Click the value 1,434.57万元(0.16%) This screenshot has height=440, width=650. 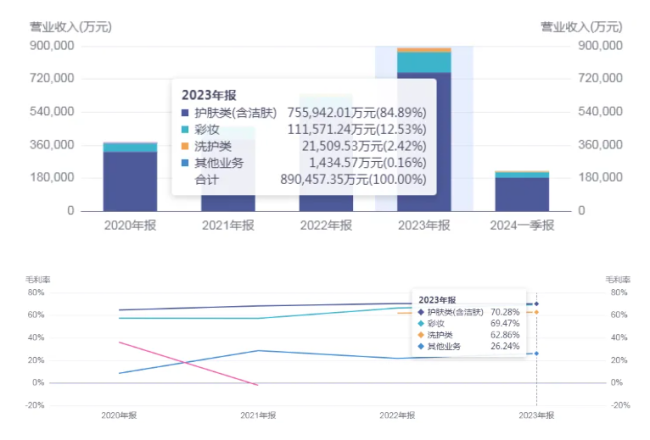point(368,163)
